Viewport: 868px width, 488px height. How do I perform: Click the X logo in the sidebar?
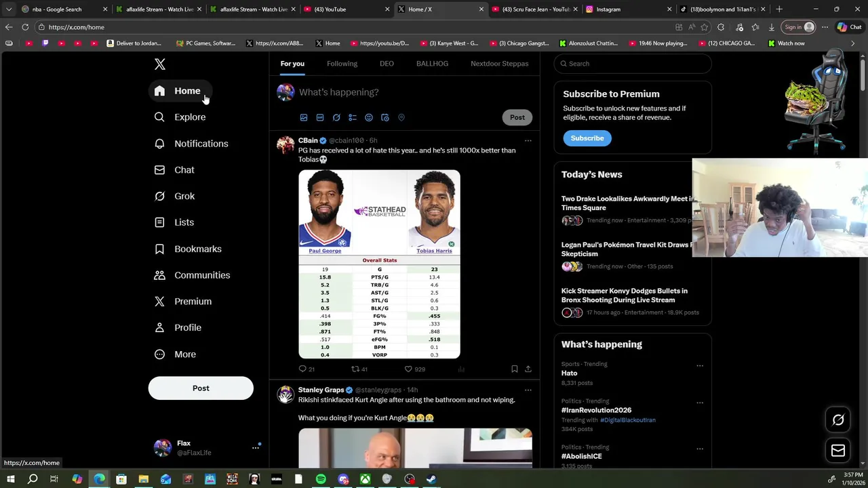[160, 64]
